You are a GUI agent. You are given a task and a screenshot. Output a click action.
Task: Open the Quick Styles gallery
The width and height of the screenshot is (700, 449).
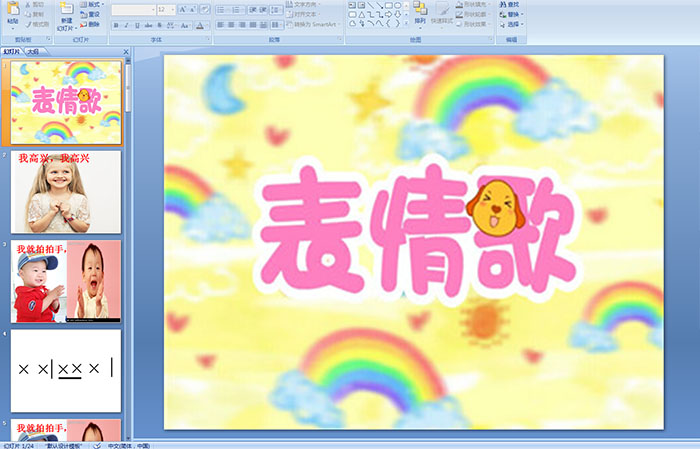442,13
